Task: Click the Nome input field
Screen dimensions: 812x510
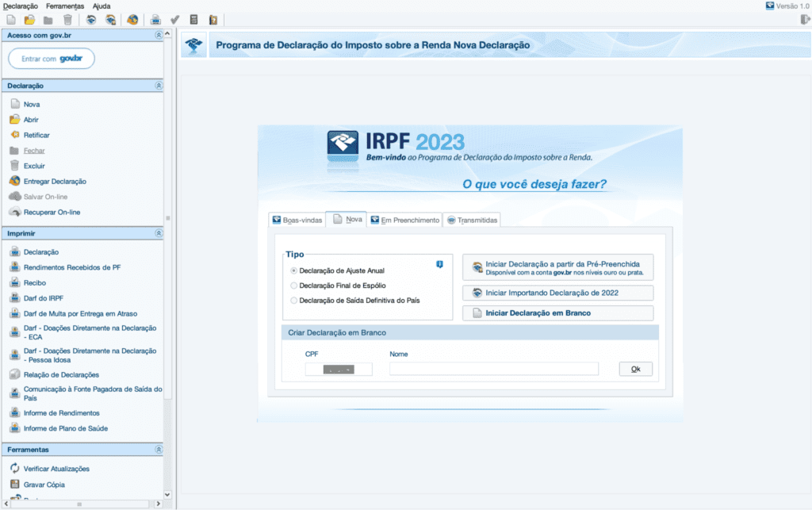Action: (494, 369)
